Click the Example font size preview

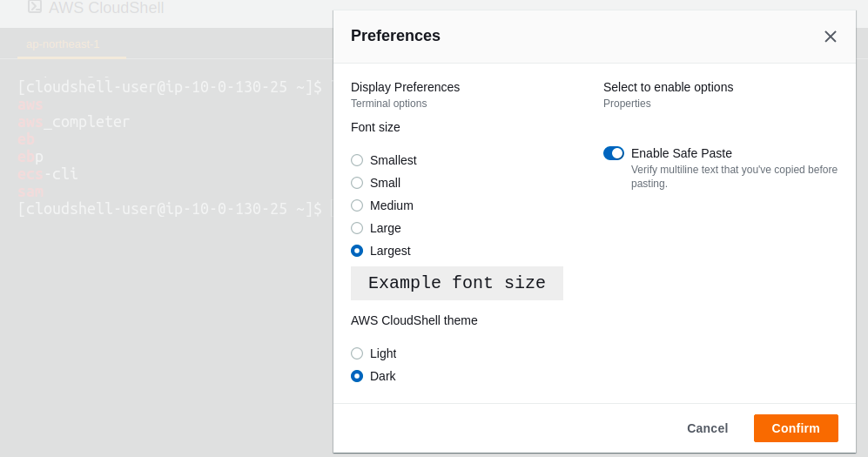(x=457, y=283)
